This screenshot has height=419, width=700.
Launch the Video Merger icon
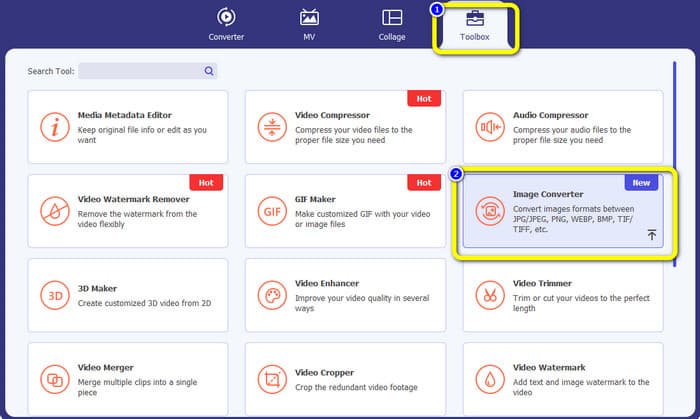point(55,380)
